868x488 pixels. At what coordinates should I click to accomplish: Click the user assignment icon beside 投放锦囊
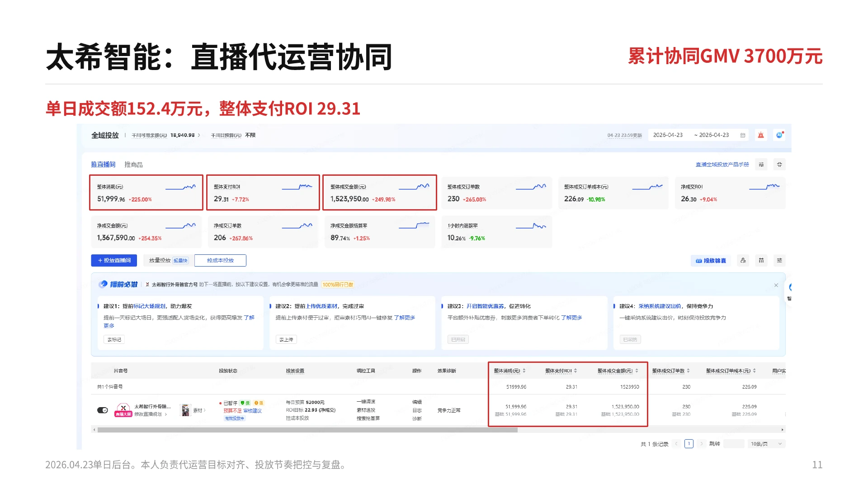coord(743,260)
